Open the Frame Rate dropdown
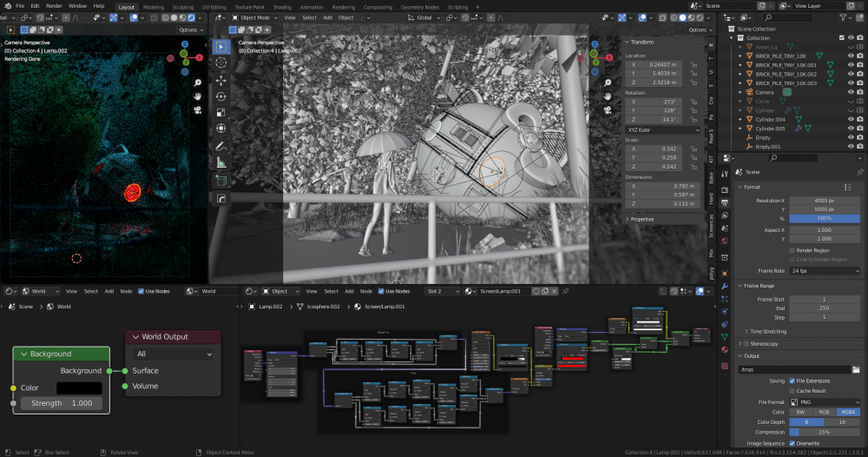This screenshot has height=457, width=868. 825,271
